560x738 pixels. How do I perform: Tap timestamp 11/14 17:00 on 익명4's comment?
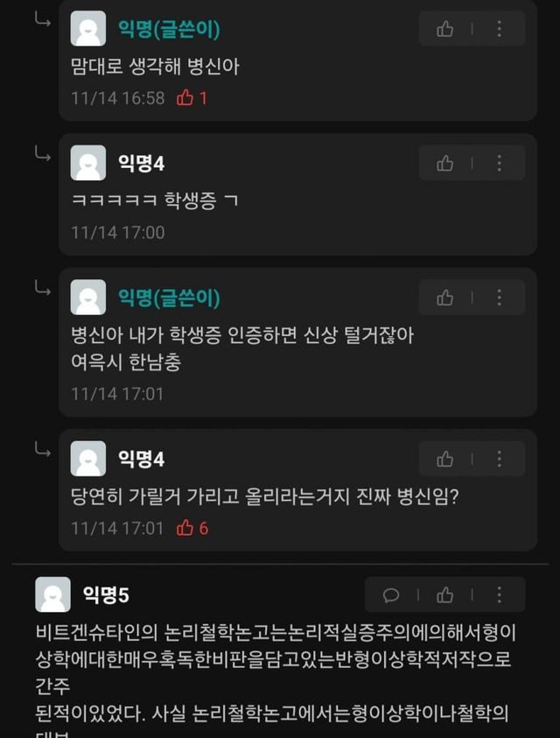[x=117, y=233]
